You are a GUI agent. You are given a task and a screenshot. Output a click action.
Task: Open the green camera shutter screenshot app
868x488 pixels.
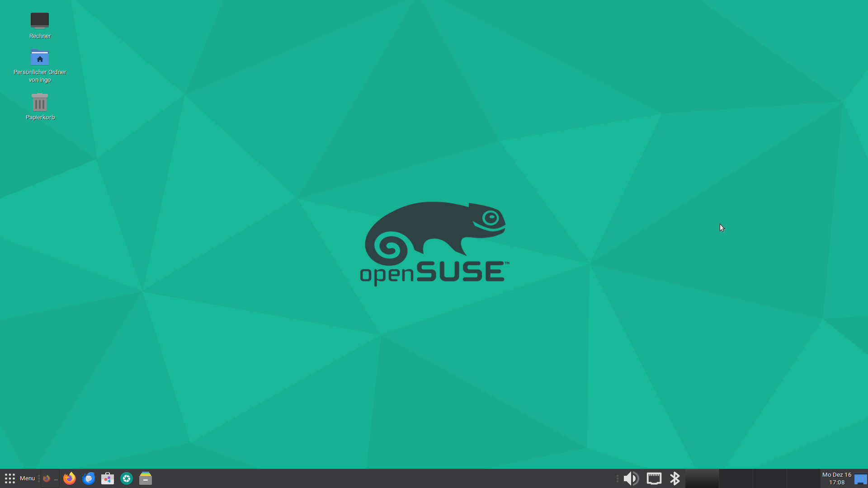click(127, 479)
